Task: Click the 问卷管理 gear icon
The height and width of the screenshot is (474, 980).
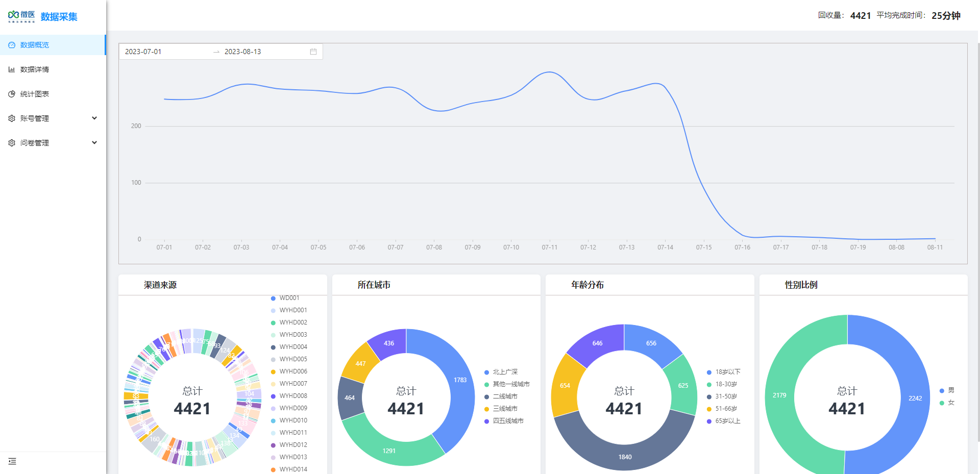Action: (12, 143)
